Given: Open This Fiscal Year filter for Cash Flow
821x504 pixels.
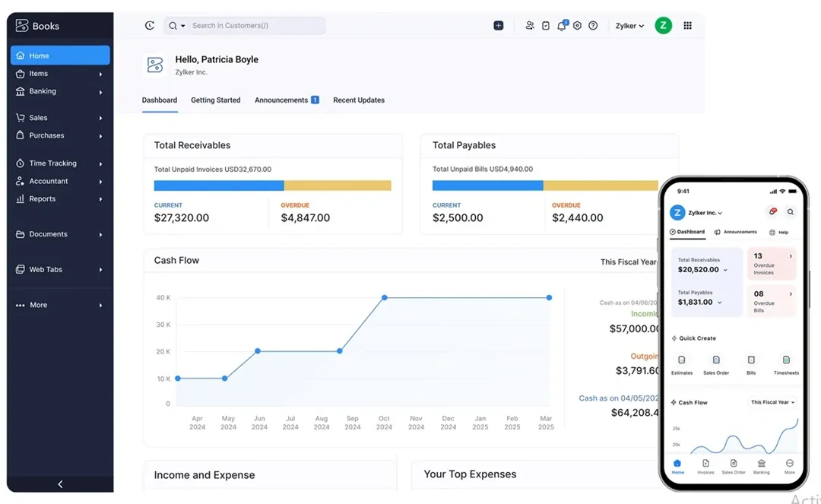Looking at the screenshot, I should [629, 262].
